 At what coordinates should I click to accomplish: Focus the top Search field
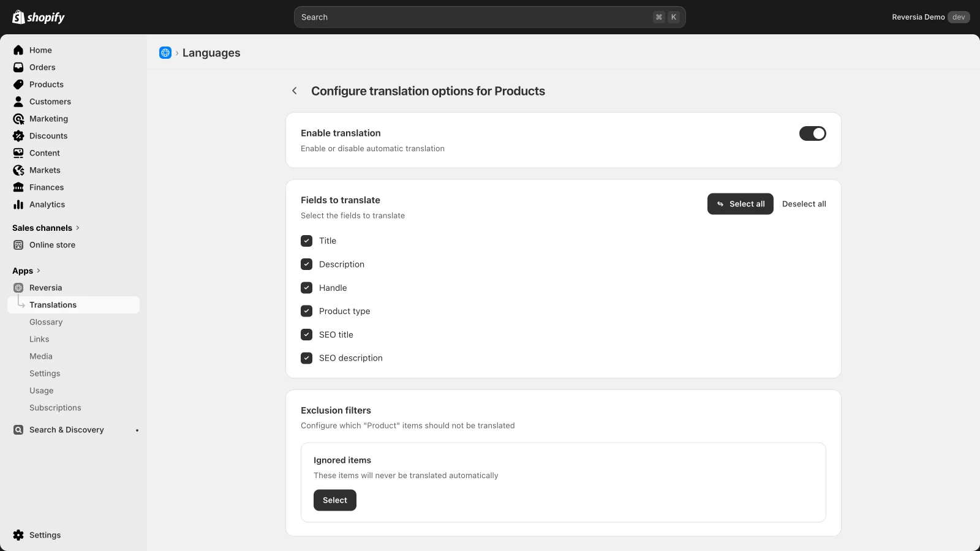(490, 17)
